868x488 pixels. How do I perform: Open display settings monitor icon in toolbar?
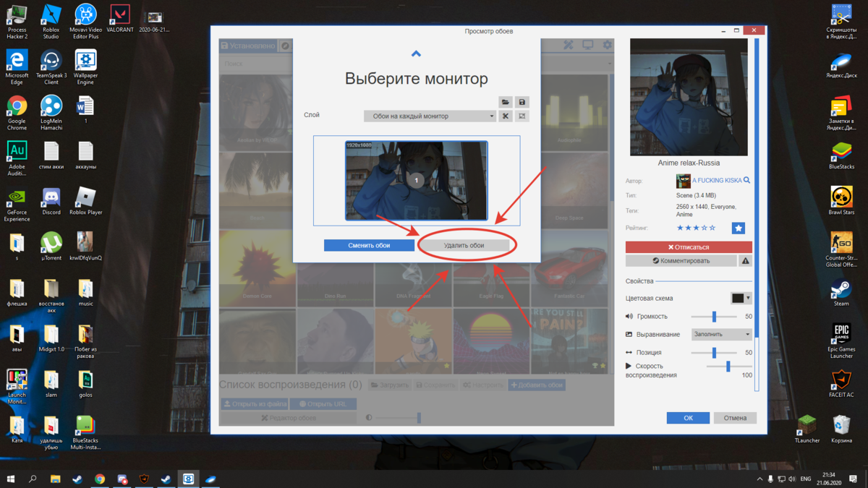[x=588, y=46]
